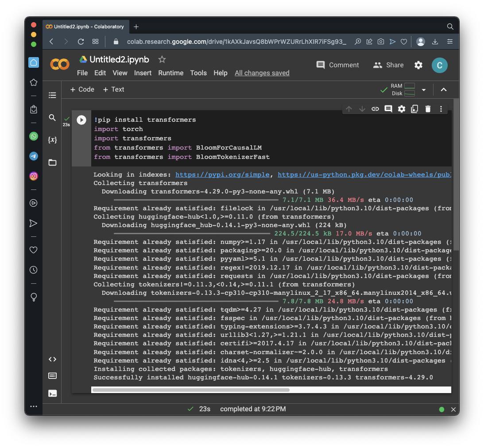
Task: Open the Files folder panel
Action: click(53, 162)
